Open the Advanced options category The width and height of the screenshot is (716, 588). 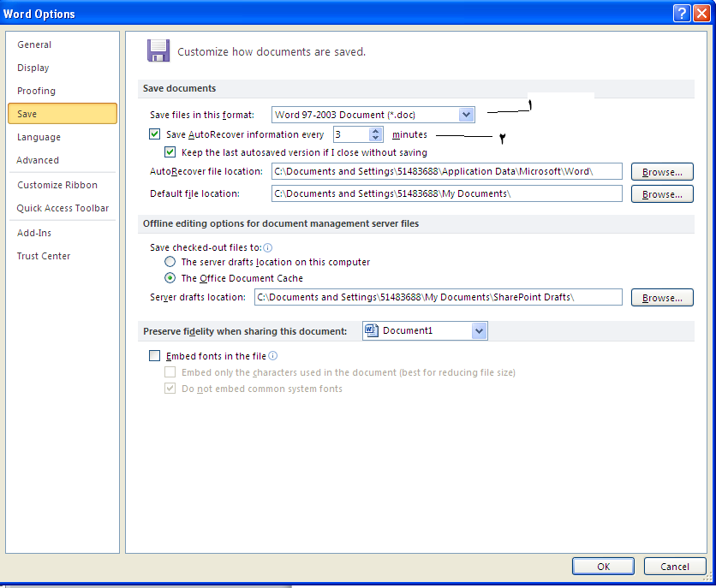pos(38,160)
